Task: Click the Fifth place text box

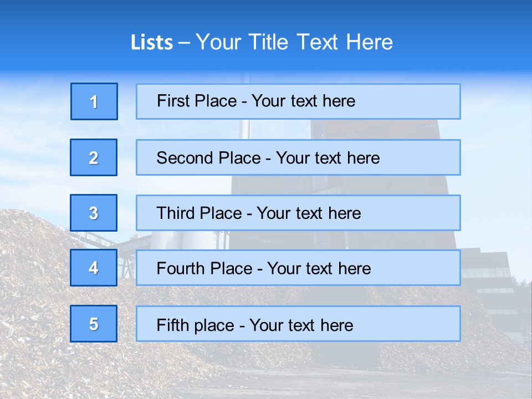Action: [298, 324]
